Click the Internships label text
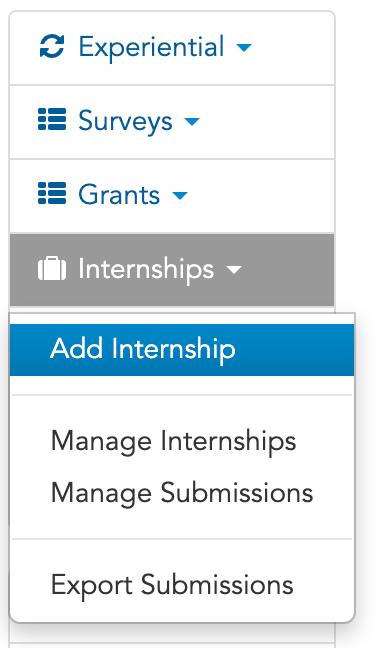 [x=146, y=269]
